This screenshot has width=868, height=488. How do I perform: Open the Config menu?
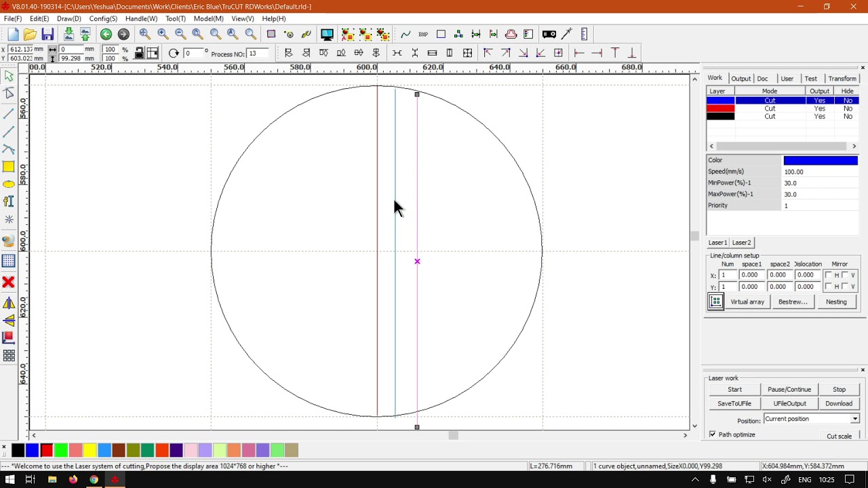click(x=103, y=19)
